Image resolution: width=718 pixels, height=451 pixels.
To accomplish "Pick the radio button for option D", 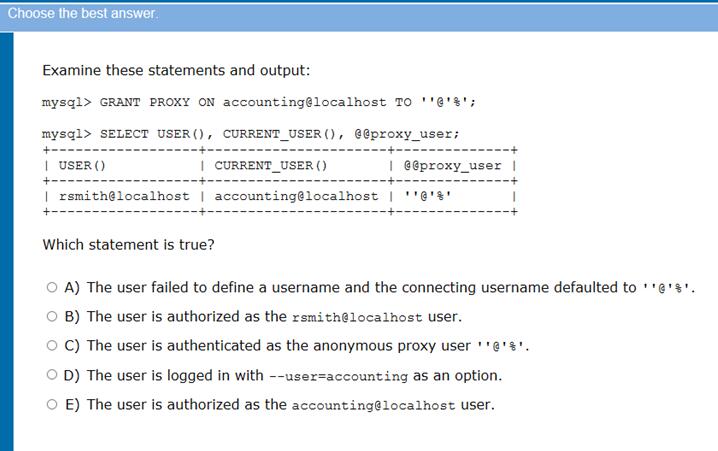I will tap(52, 375).
